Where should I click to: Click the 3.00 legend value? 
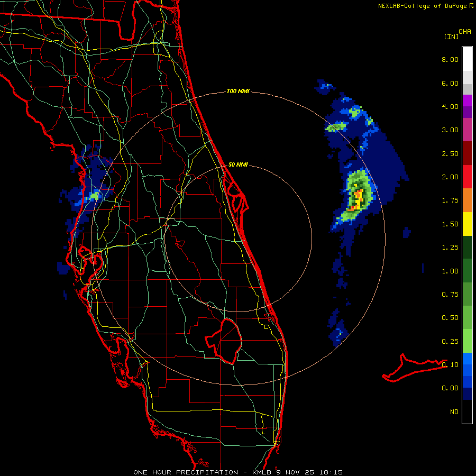click(450, 130)
